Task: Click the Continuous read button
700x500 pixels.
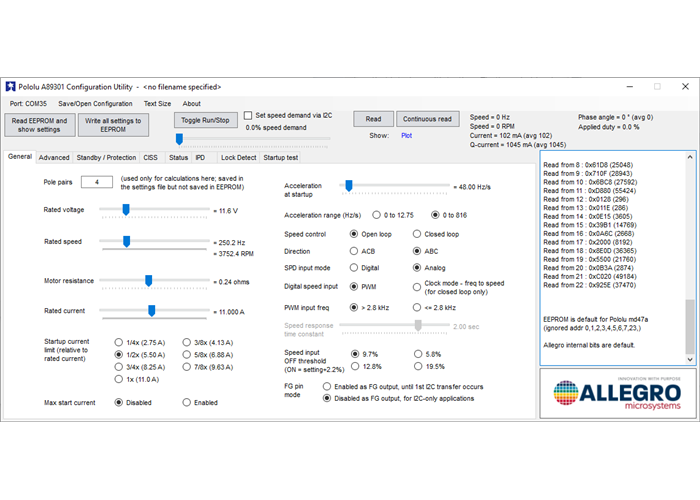Action: click(427, 119)
